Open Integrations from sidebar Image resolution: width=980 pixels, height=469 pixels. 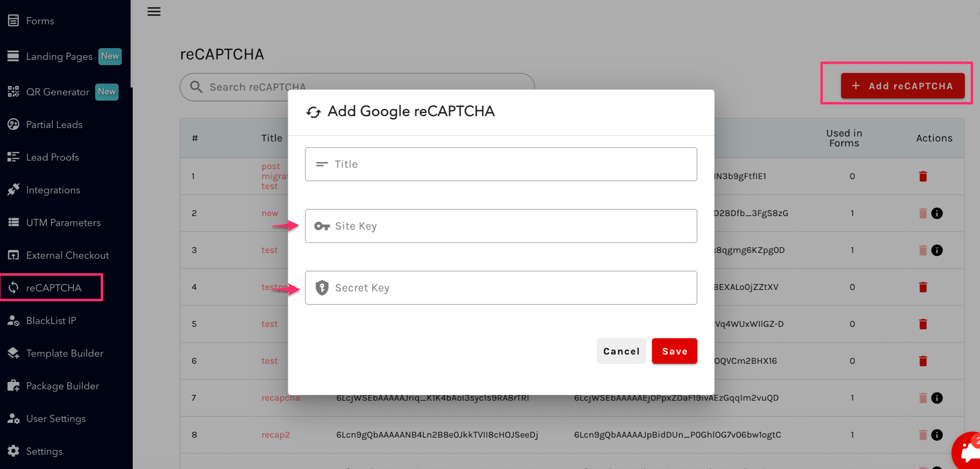click(x=53, y=190)
